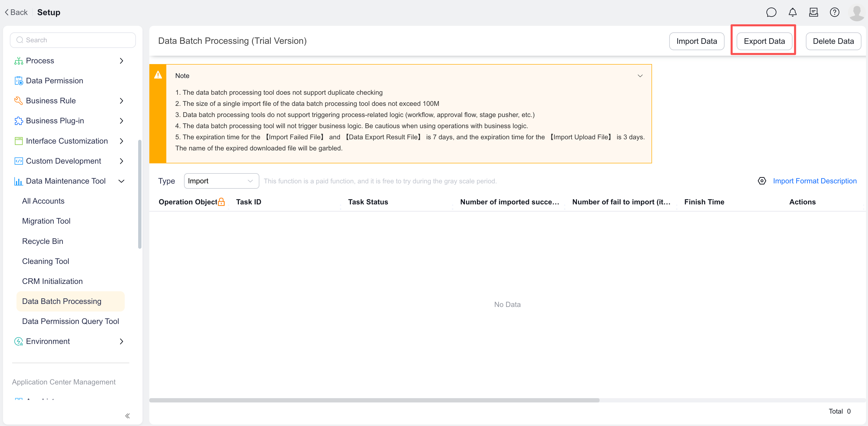Click the Environment sidebar icon
Screen dimensions: 868x426
point(19,341)
